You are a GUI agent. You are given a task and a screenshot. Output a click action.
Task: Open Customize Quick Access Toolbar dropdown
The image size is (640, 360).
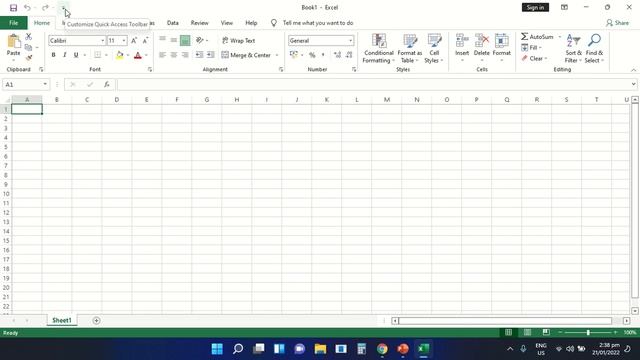pyautogui.click(x=63, y=8)
